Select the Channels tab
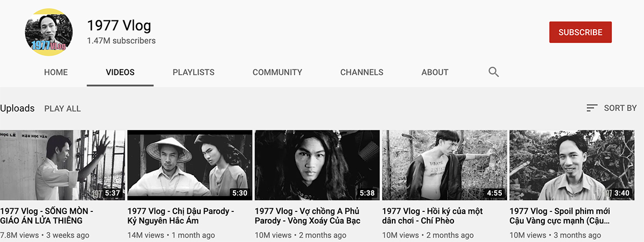 tap(362, 72)
